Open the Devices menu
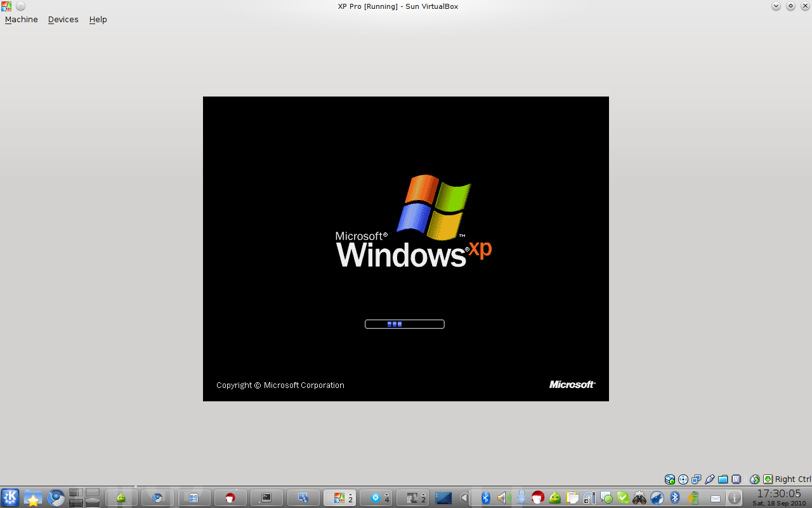This screenshot has height=508, width=812. point(63,20)
